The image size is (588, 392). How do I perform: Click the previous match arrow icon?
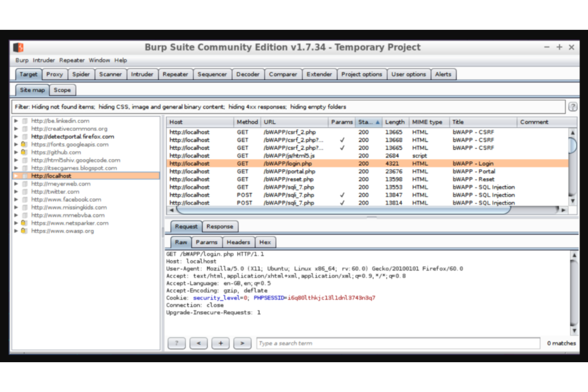199,343
